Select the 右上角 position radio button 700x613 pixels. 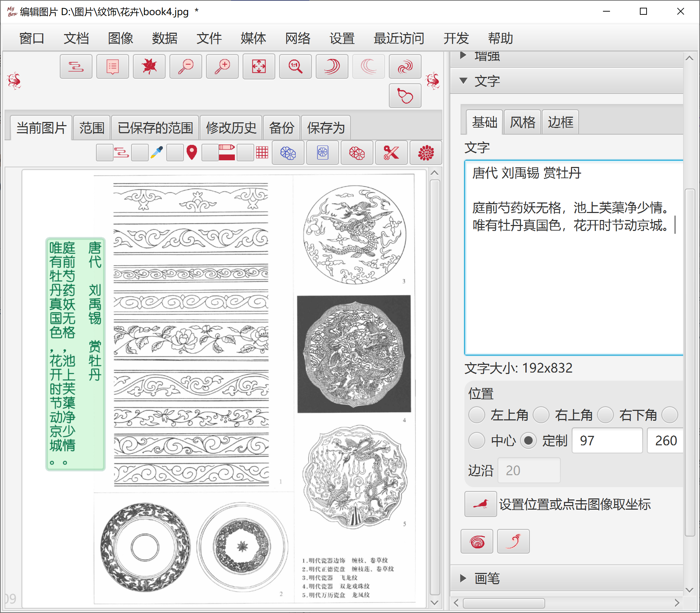[x=541, y=415]
